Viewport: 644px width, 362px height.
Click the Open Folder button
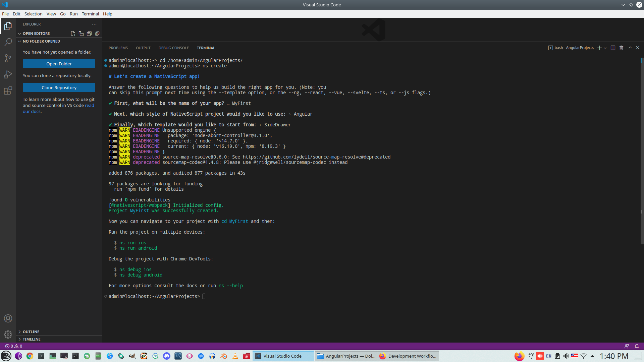[59, 64]
